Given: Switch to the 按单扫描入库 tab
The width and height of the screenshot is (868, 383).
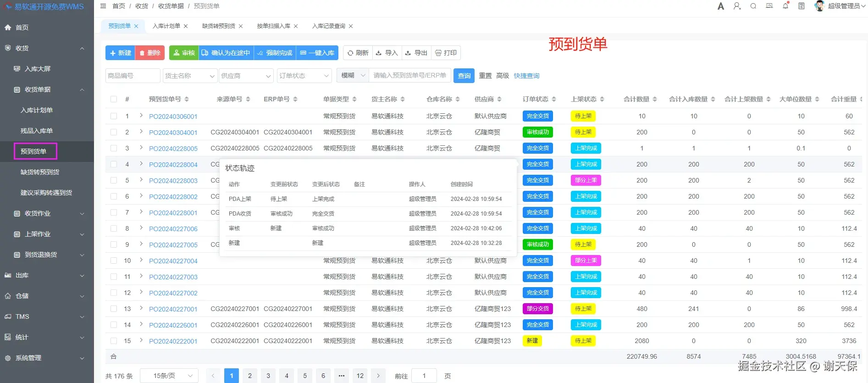Looking at the screenshot, I should pyautogui.click(x=273, y=26).
